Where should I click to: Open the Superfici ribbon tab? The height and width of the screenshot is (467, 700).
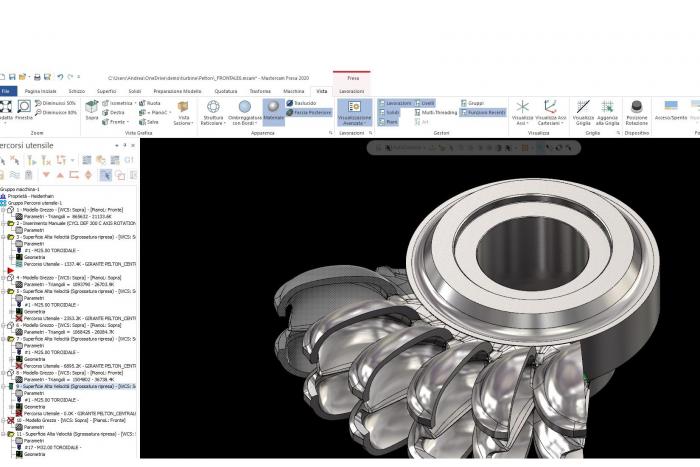pos(106,90)
